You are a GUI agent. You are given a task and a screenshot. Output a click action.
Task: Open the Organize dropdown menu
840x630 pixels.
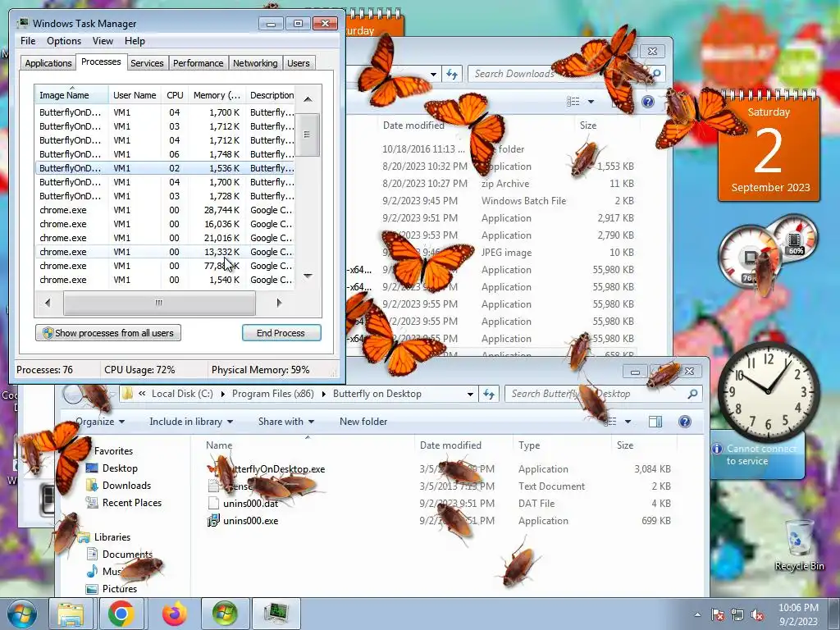(x=99, y=422)
